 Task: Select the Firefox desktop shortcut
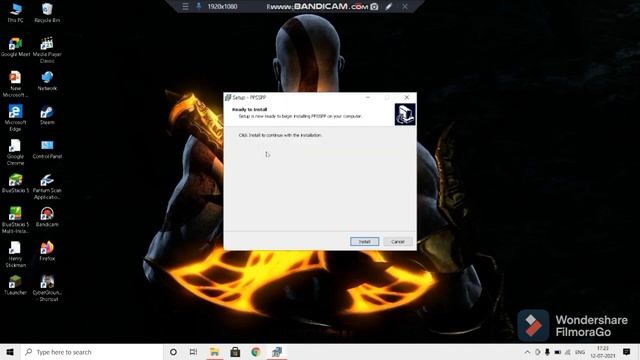point(47,251)
